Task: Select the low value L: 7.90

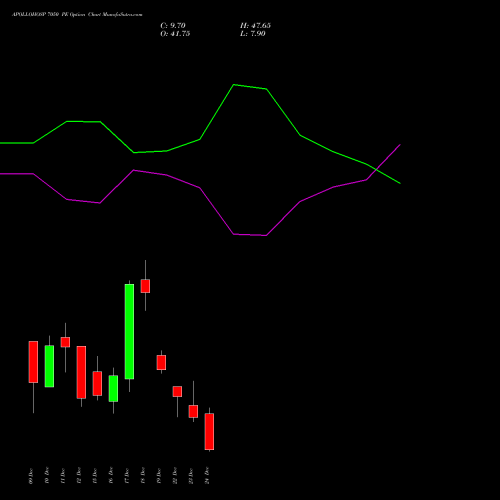Action: pos(253,33)
